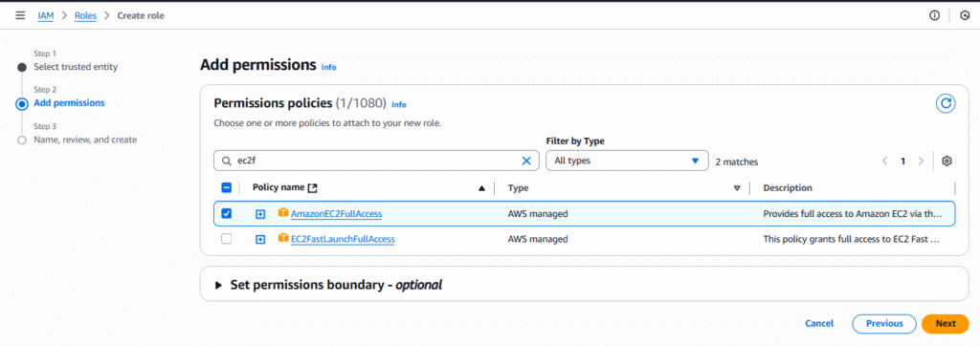Expand AmazonEC2FullAccess policy details
Screen dimensions: 980x346
(x=260, y=213)
